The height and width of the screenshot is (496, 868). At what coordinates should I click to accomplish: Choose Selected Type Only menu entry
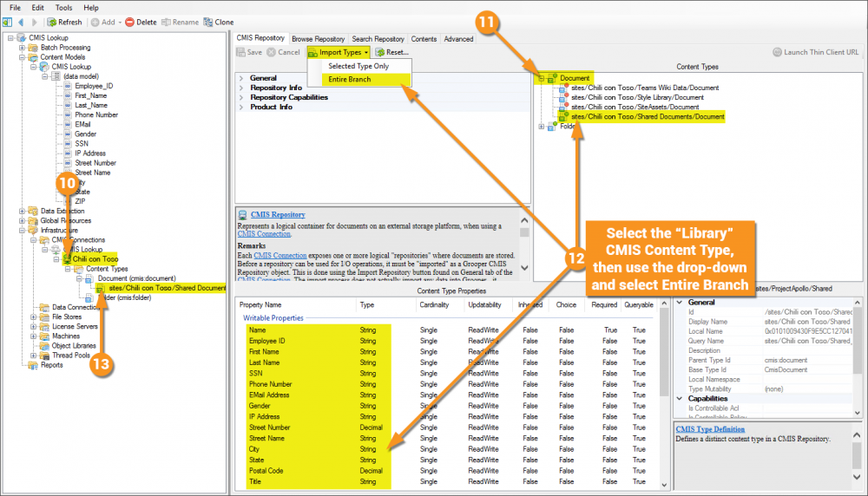pos(358,66)
